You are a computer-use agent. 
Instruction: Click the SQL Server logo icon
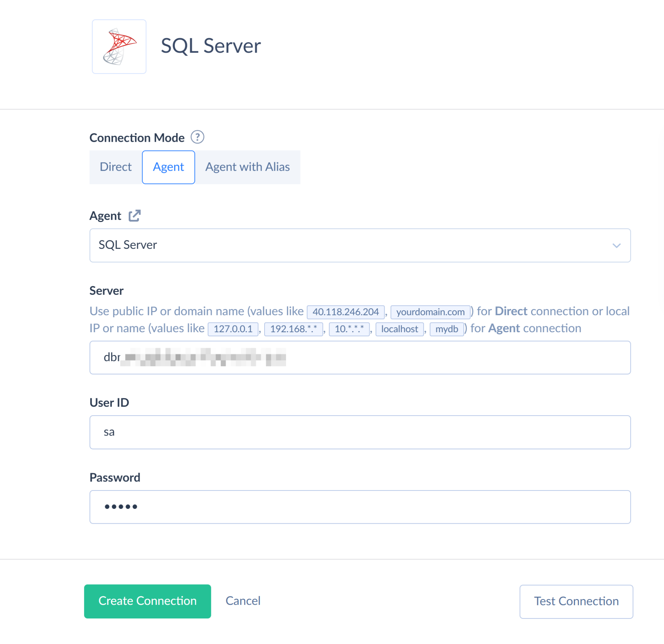119,46
